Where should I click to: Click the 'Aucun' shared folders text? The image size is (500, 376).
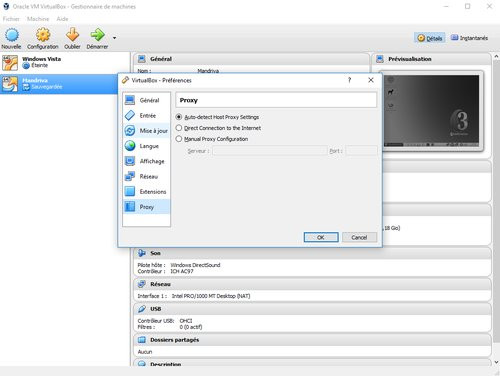click(x=145, y=352)
